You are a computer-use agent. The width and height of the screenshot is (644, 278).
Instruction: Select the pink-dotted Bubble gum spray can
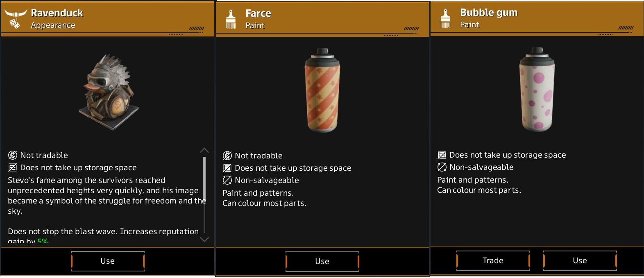click(537, 90)
